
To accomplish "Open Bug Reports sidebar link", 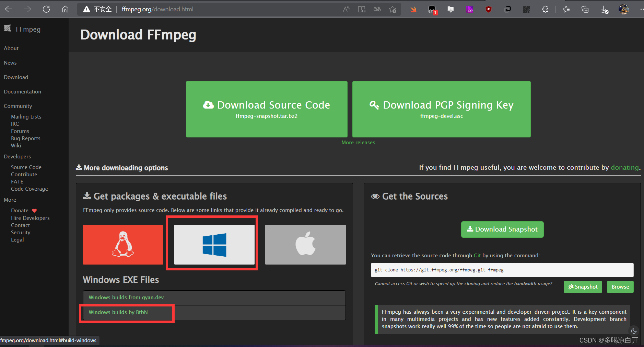I will click(26, 138).
